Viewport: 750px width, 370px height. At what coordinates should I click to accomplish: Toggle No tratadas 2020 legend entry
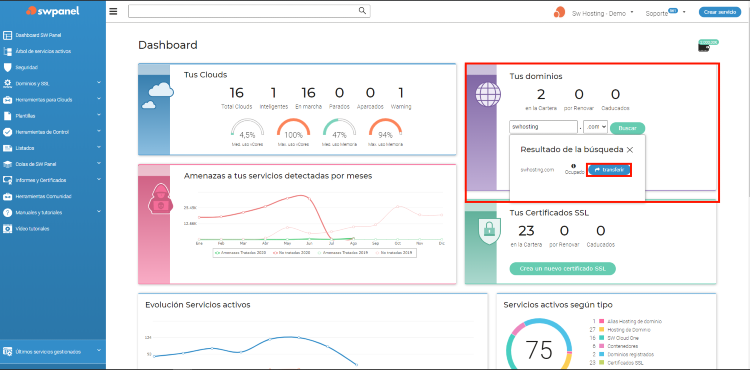292,252
